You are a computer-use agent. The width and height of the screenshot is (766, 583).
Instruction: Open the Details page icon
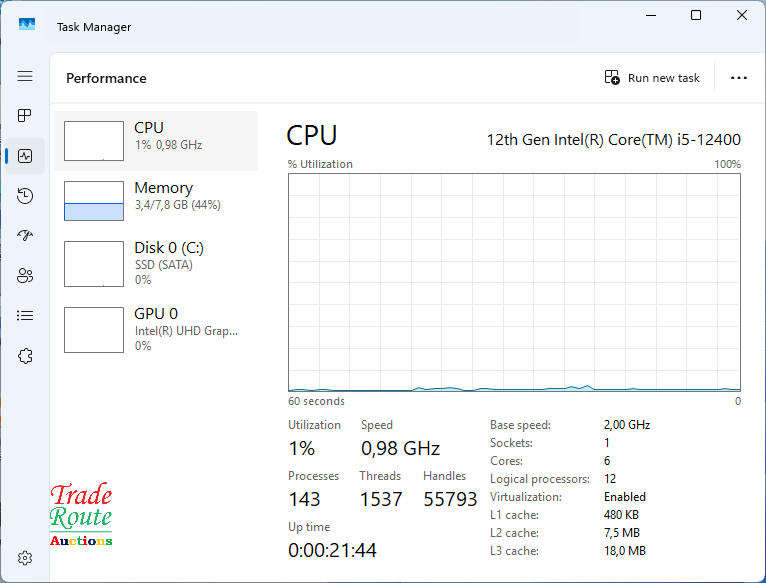pyautogui.click(x=25, y=315)
